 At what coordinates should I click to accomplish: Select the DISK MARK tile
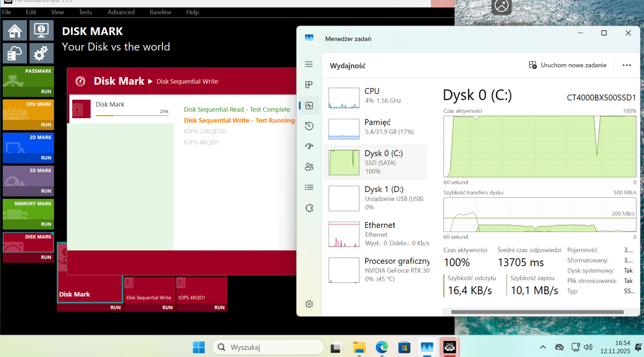tap(28, 242)
